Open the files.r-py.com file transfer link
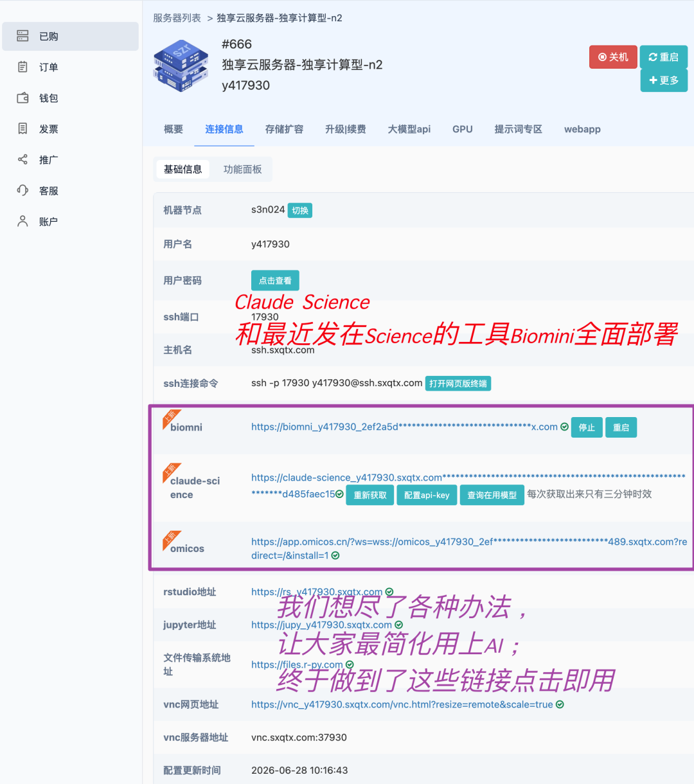Screen dimensions: 694x784 297,664
